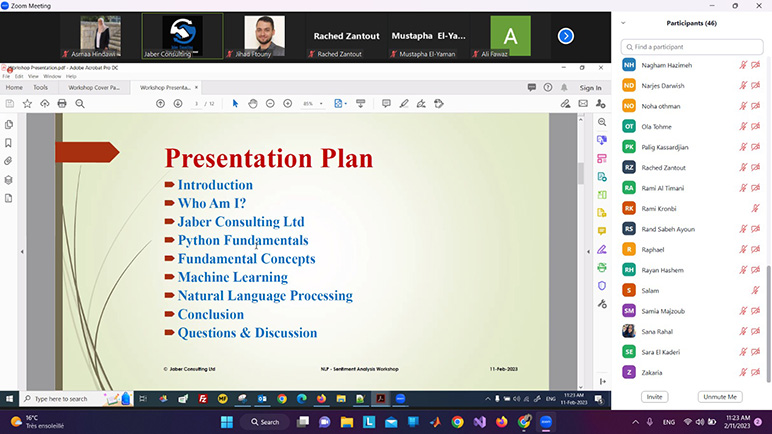Star the current PDF file
This screenshot has width=772, height=434.
click(26, 103)
